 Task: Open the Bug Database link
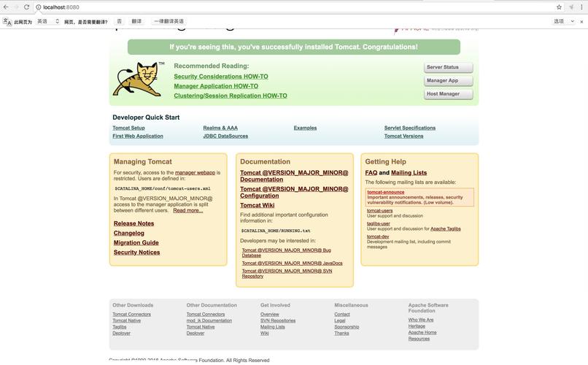tap(286, 253)
